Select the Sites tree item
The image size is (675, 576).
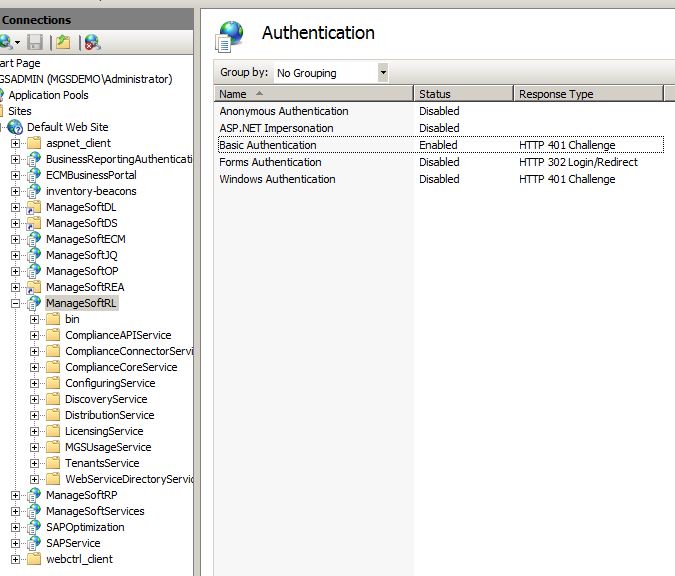20,111
